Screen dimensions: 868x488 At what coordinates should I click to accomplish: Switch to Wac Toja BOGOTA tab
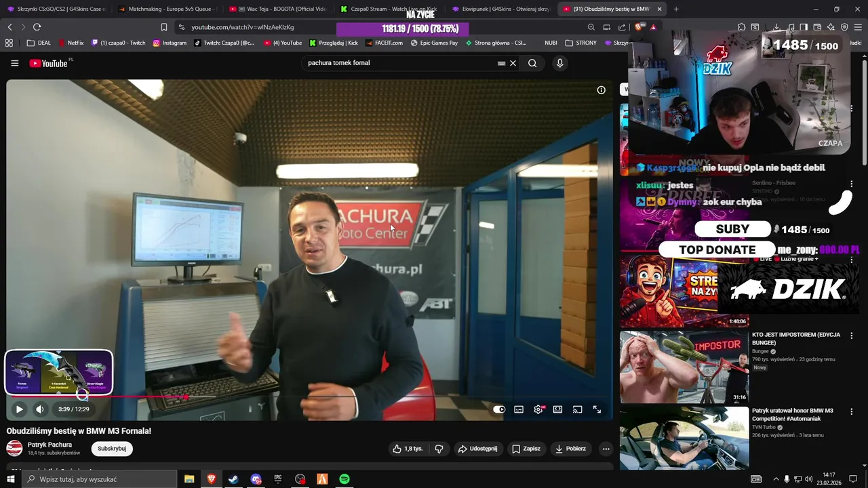278,9
